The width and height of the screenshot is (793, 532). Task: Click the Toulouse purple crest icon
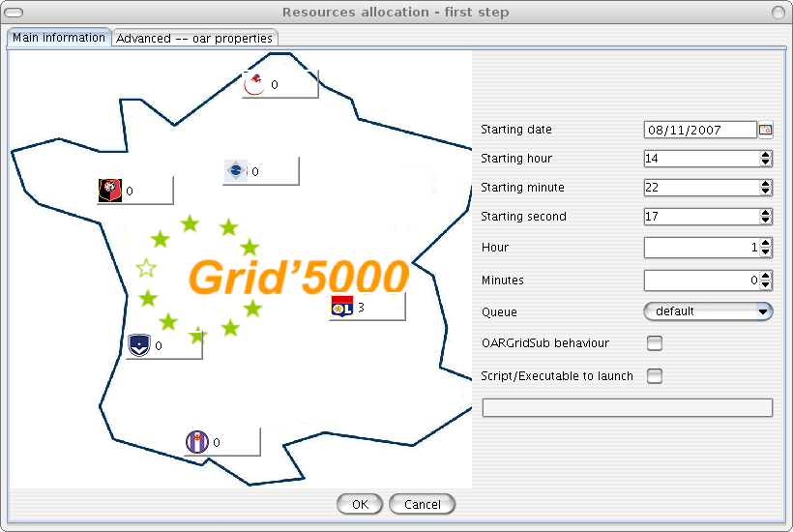pos(196,441)
